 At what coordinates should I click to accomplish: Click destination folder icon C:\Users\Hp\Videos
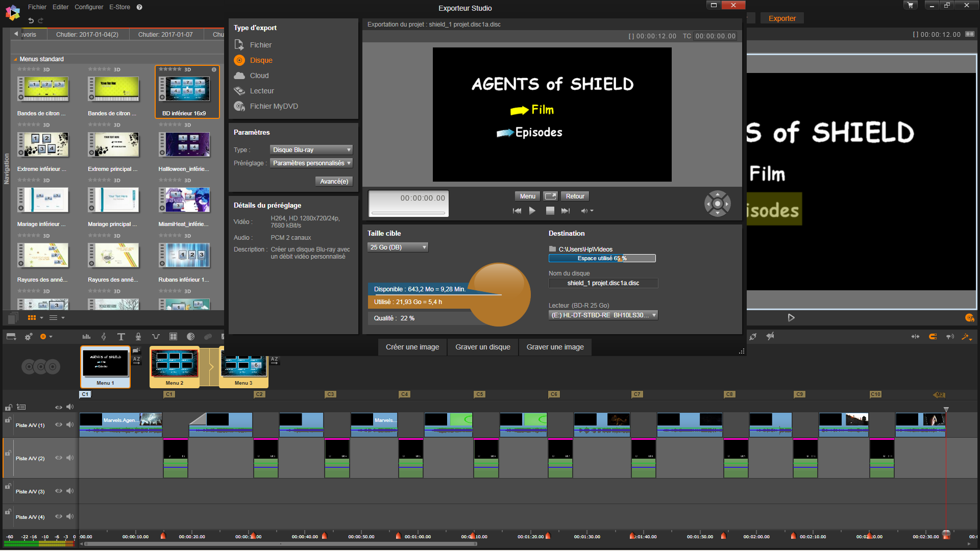tap(552, 249)
